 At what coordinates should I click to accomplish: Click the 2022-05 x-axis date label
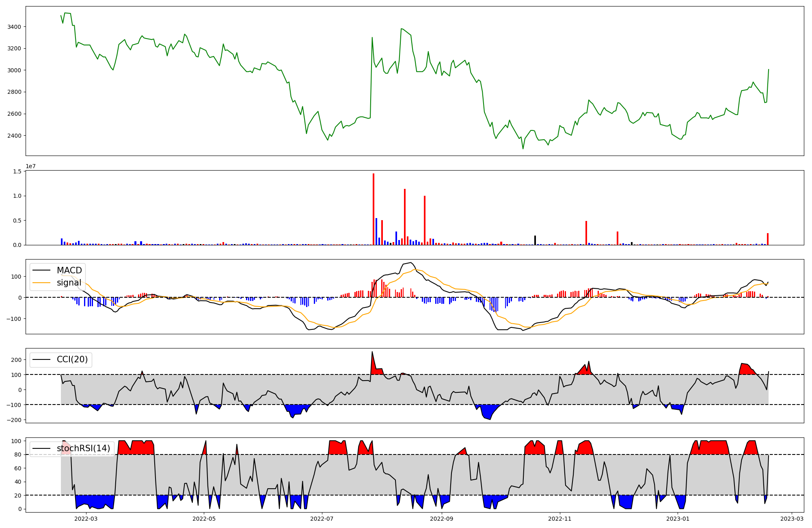click(204, 519)
